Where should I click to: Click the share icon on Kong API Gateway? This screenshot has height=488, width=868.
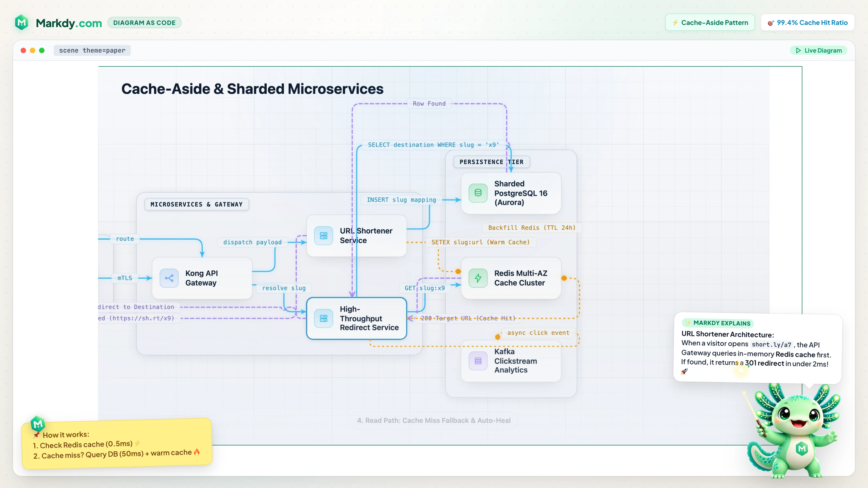coord(169,278)
